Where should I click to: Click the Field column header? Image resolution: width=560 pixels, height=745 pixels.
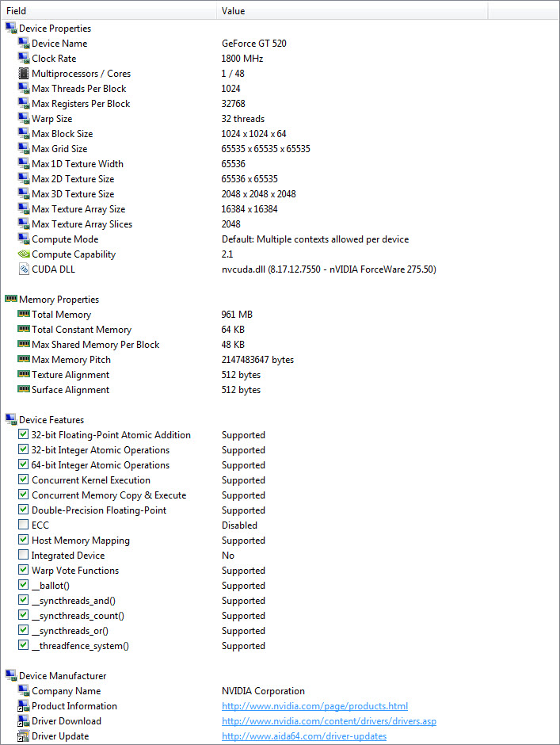point(109,10)
